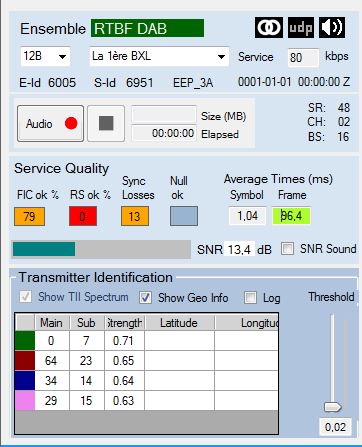Click the service bitrate field showing 80
Image resolution: width=362 pixels, height=447 pixels.
(303, 57)
